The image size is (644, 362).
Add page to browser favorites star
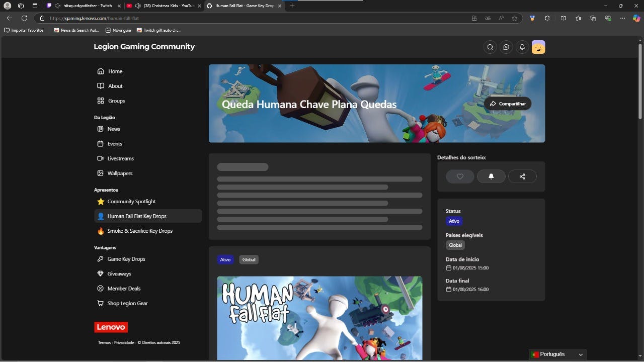pos(515,18)
